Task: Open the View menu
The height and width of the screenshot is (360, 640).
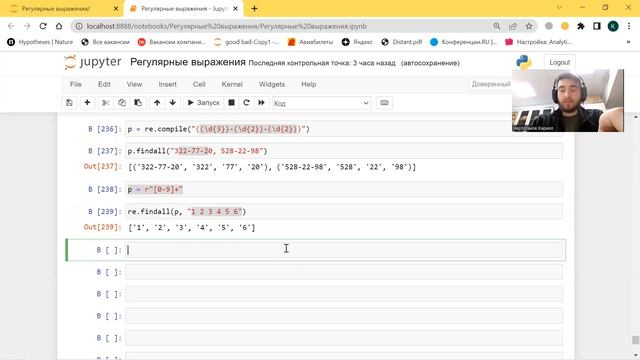Action: pyautogui.click(x=134, y=84)
